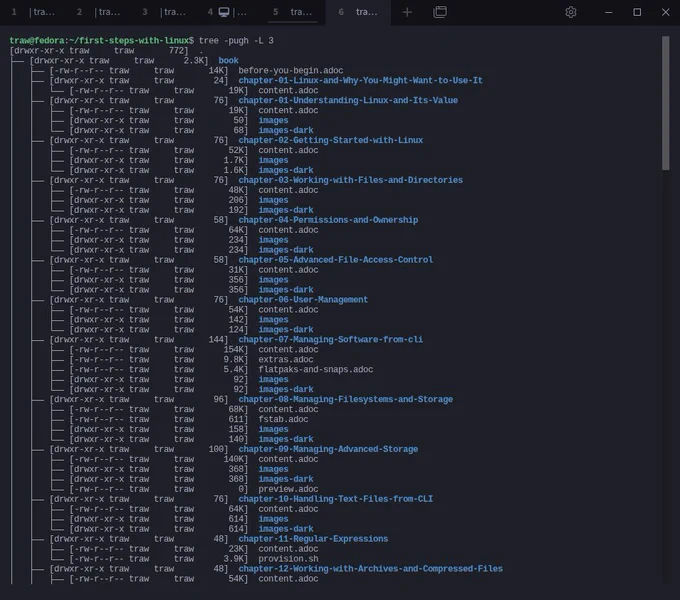Image resolution: width=680 pixels, height=600 pixels.
Task: Click the '100' size of chapter-09 directory
Action: point(216,449)
